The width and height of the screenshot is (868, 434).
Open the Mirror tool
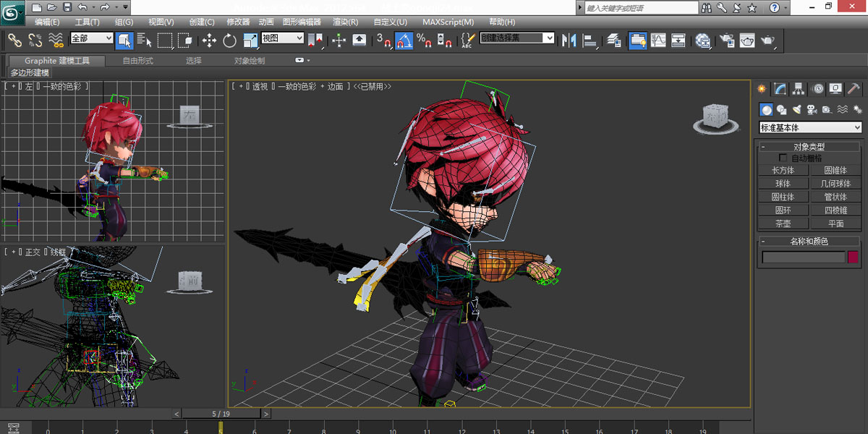point(569,41)
